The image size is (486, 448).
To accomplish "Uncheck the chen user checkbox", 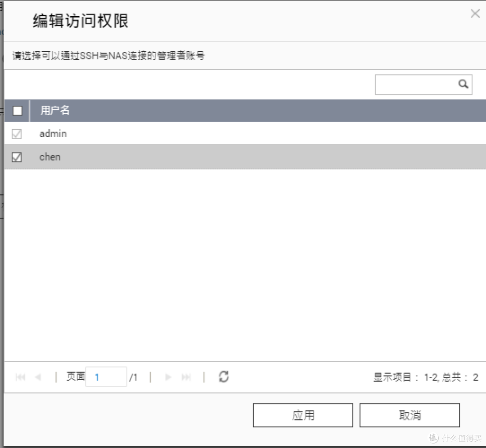I will click(x=17, y=157).
